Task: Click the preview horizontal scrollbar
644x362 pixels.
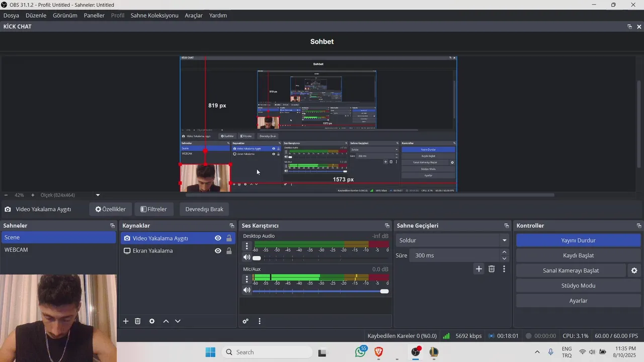Action: 370,195
